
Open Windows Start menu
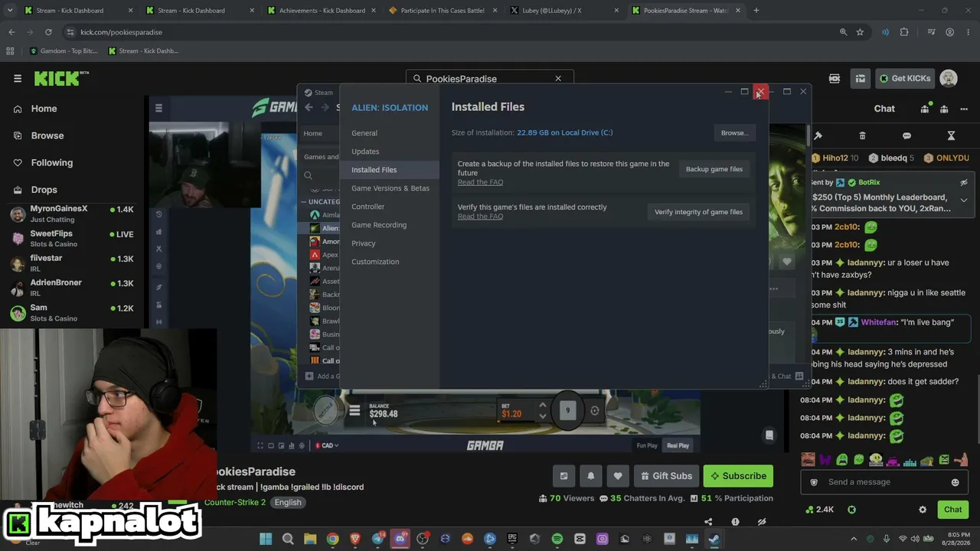pos(266,539)
